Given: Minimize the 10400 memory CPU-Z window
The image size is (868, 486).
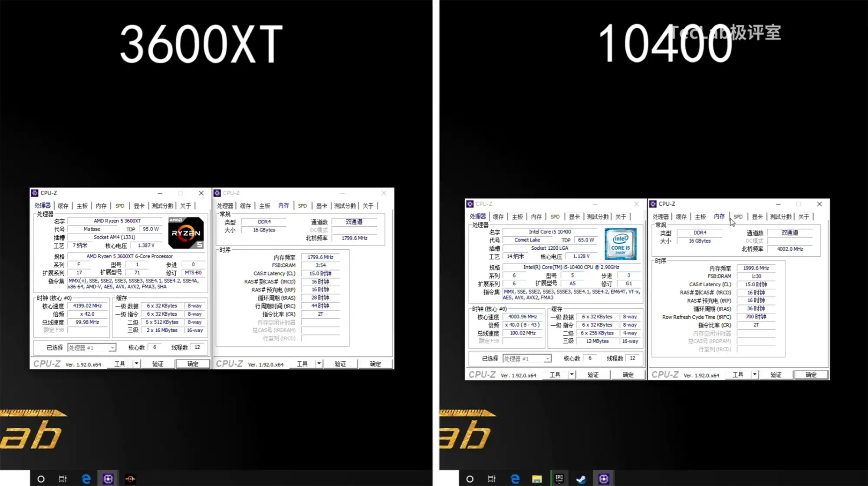Looking at the screenshot, I should tap(778, 204).
